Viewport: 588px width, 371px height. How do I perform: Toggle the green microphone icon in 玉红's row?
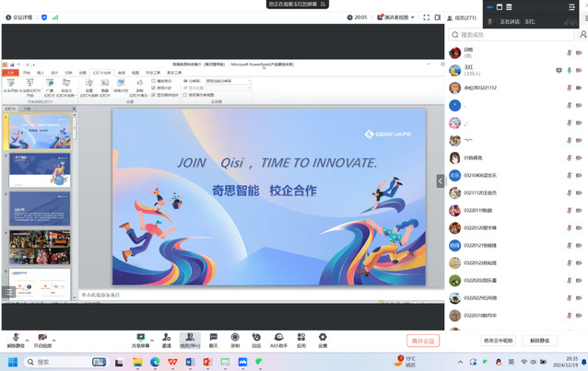coord(570,70)
